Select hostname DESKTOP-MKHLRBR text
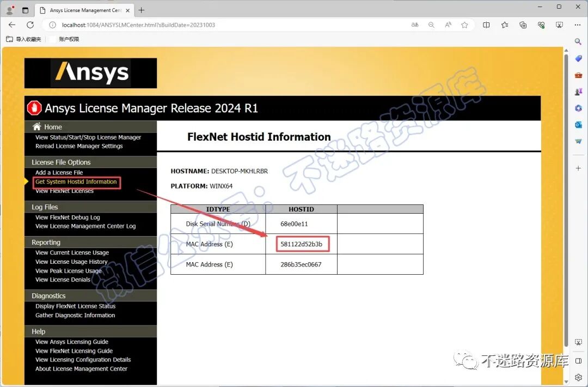Viewport: 588px width, 387px height. (239, 171)
